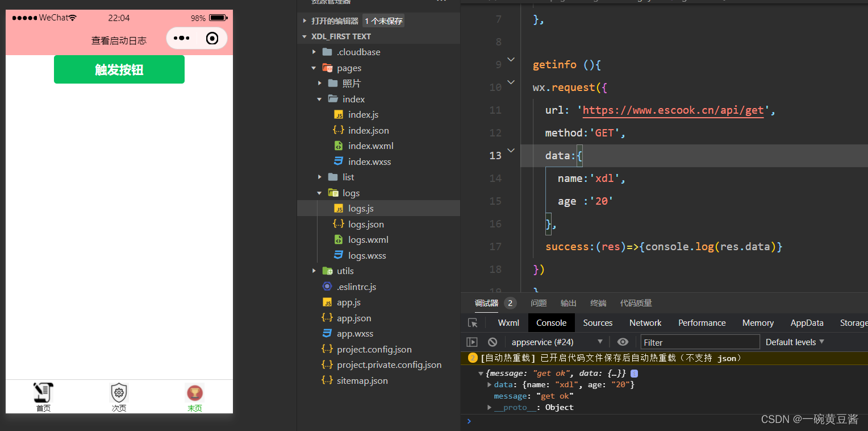The width and height of the screenshot is (868, 431).
Task: Expand the __proto__ entry in console
Action: click(x=490, y=408)
